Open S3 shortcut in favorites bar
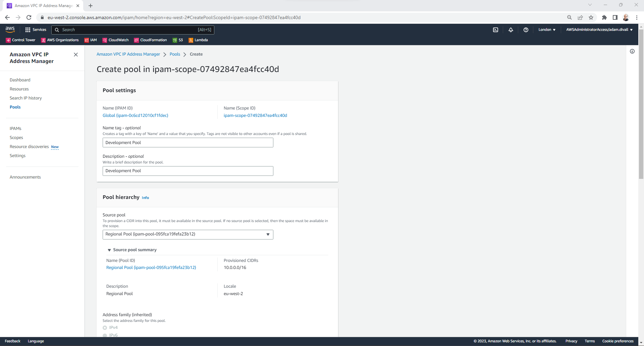 click(178, 40)
